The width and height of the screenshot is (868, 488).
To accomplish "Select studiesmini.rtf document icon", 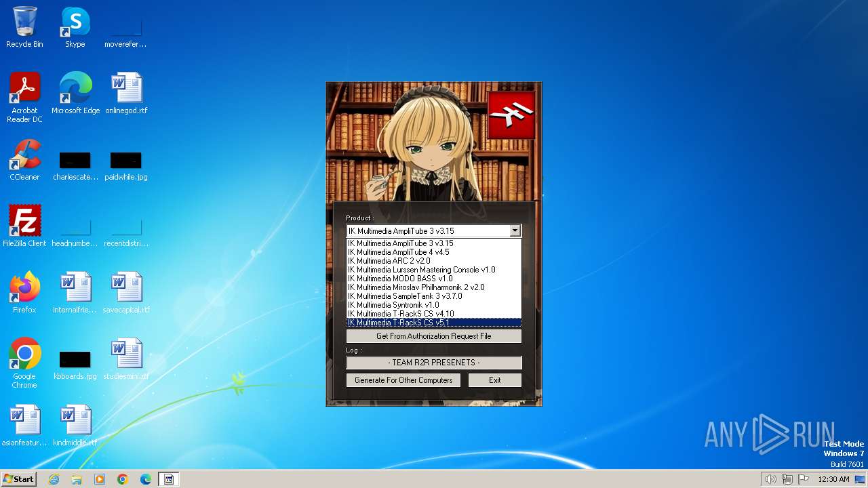I will [x=126, y=359].
